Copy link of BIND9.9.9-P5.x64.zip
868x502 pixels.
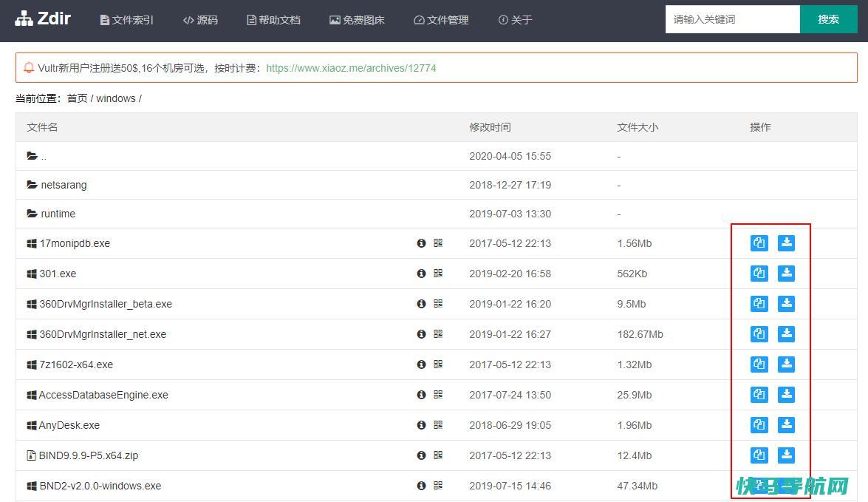759,455
